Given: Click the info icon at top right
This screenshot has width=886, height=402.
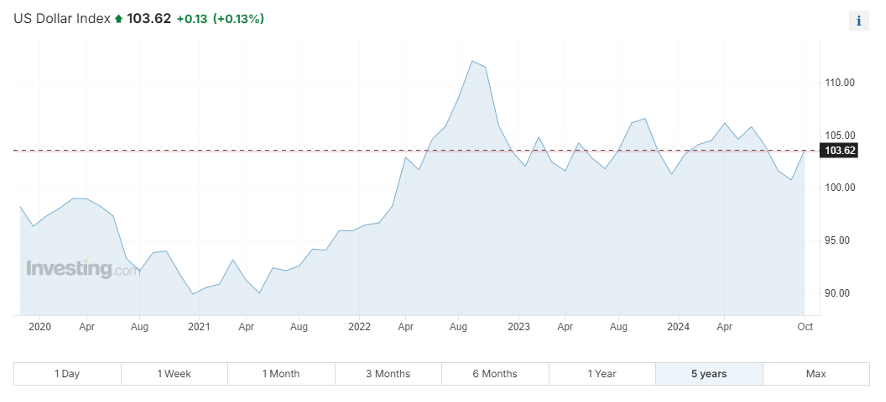Looking at the screenshot, I should (859, 20).
